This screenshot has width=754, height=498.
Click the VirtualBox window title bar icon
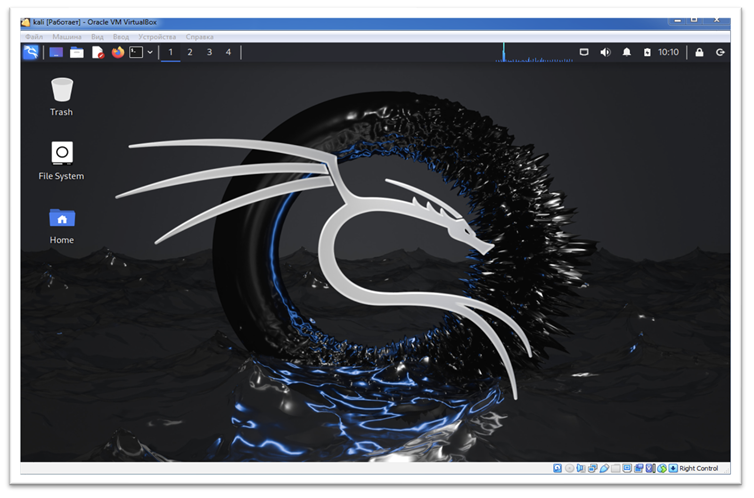point(25,22)
